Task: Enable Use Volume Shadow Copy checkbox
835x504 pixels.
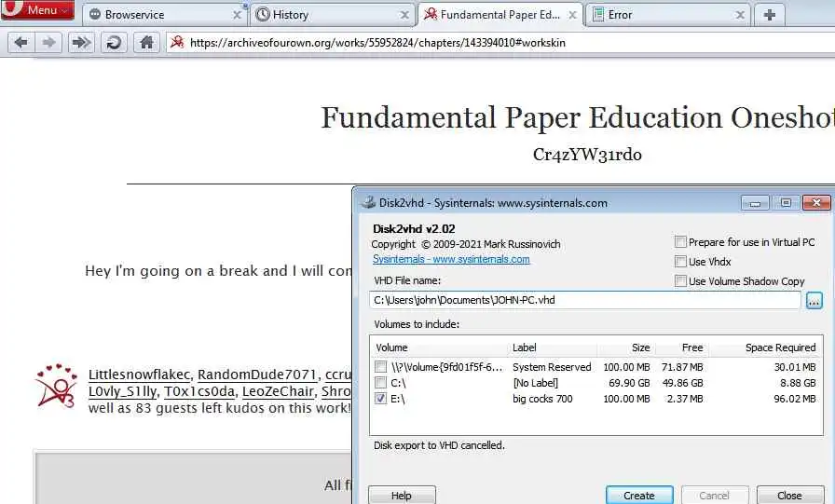Action: point(680,281)
